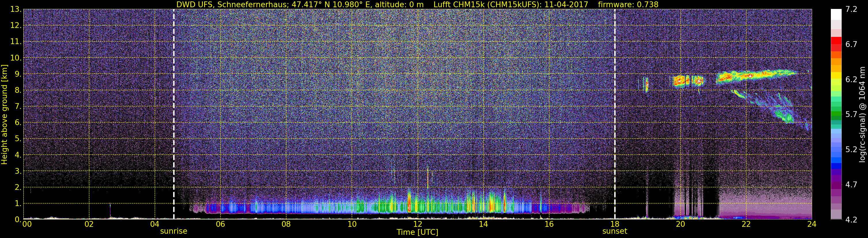
Task: Click the time axis tick 02
Action: (89, 224)
